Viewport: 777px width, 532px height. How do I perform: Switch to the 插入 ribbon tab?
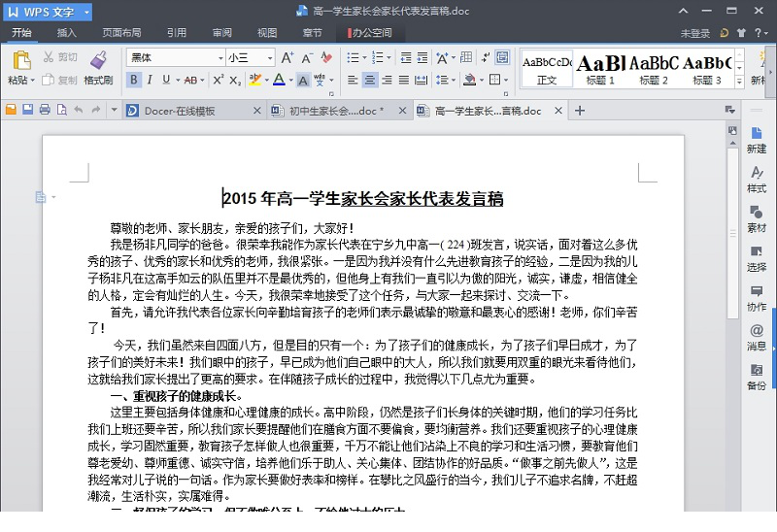pos(66,33)
